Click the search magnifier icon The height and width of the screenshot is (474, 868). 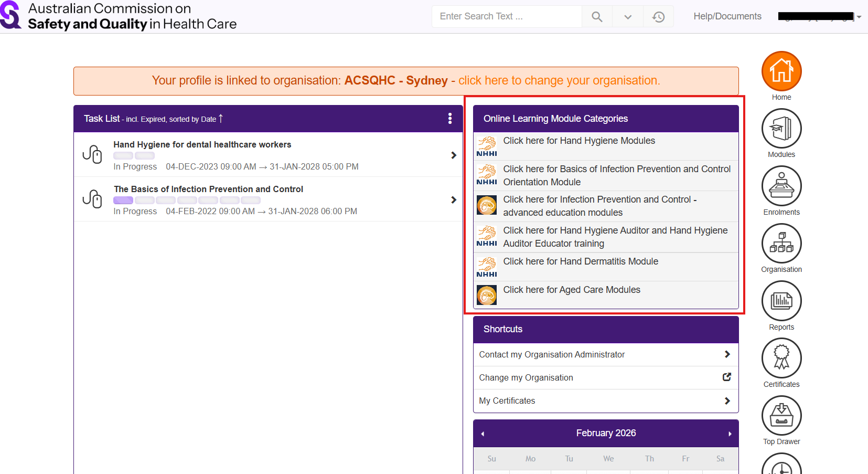(x=597, y=17)
